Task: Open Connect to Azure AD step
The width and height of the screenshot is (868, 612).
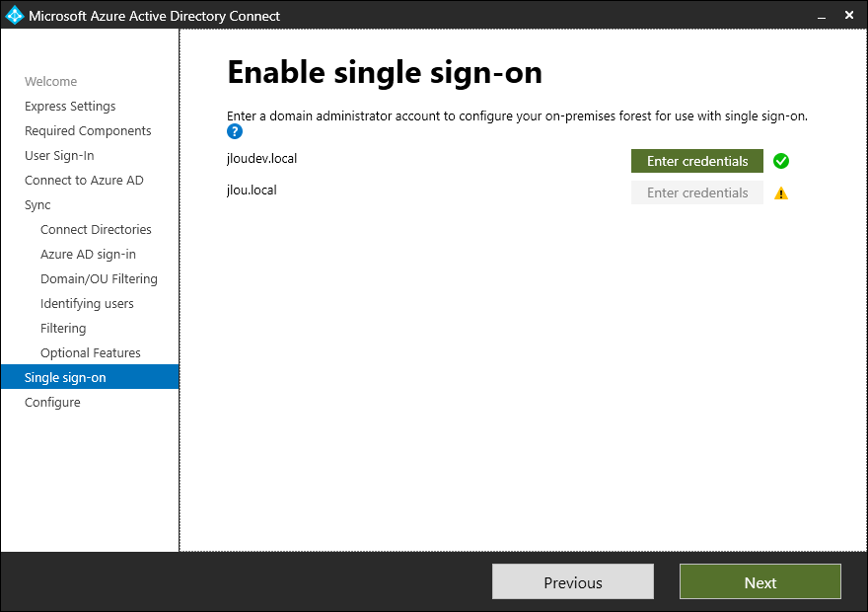Action: [84, 180]
